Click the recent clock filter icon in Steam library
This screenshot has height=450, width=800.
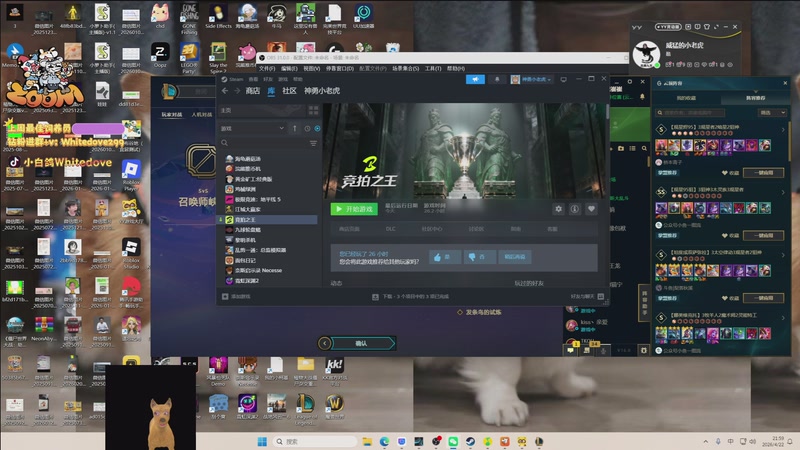click(307, 129)
